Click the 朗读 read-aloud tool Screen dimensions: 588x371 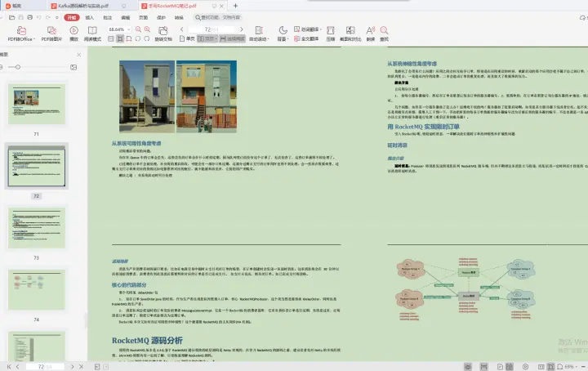tap(371, 34)
